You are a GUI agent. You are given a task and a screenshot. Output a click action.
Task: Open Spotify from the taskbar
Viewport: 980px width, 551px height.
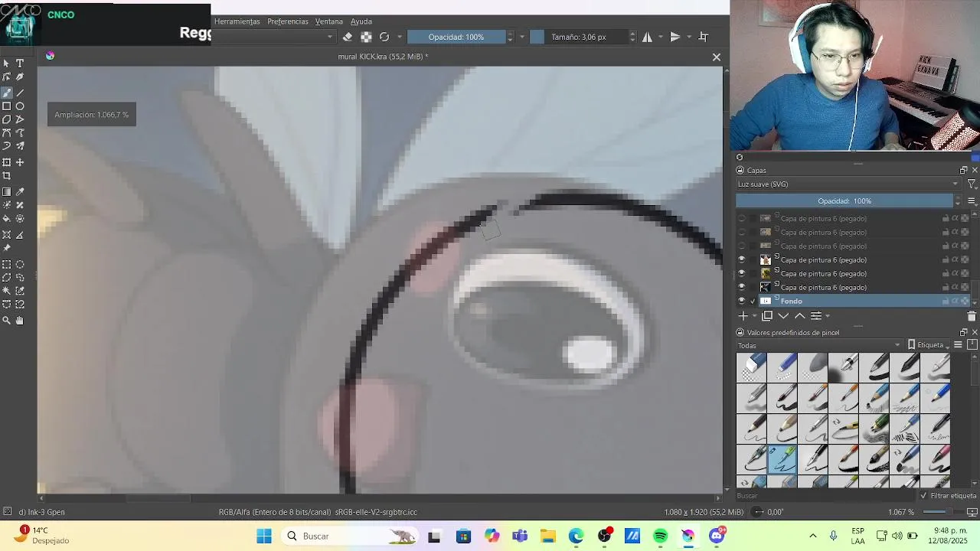pyautogui.click(x=660, y=536)
